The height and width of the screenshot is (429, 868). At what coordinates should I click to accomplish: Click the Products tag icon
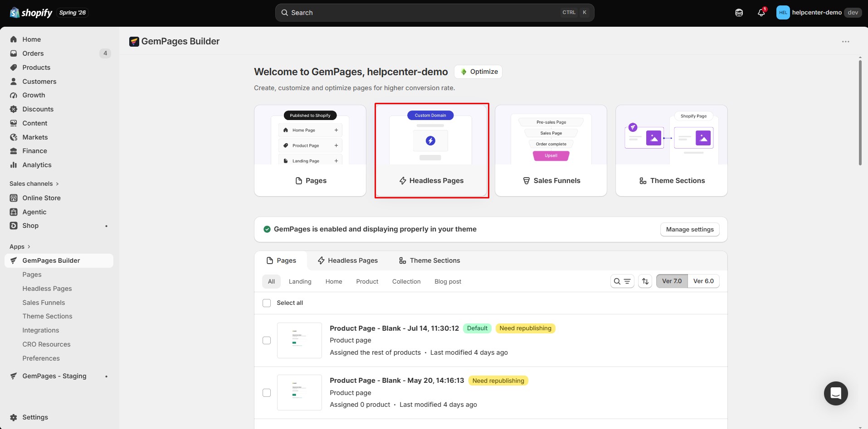pos(14,67)
